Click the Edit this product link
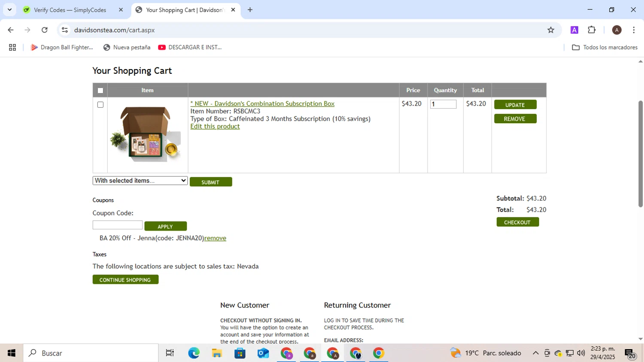Screen dimensions: 644x362 coord(215,126)
